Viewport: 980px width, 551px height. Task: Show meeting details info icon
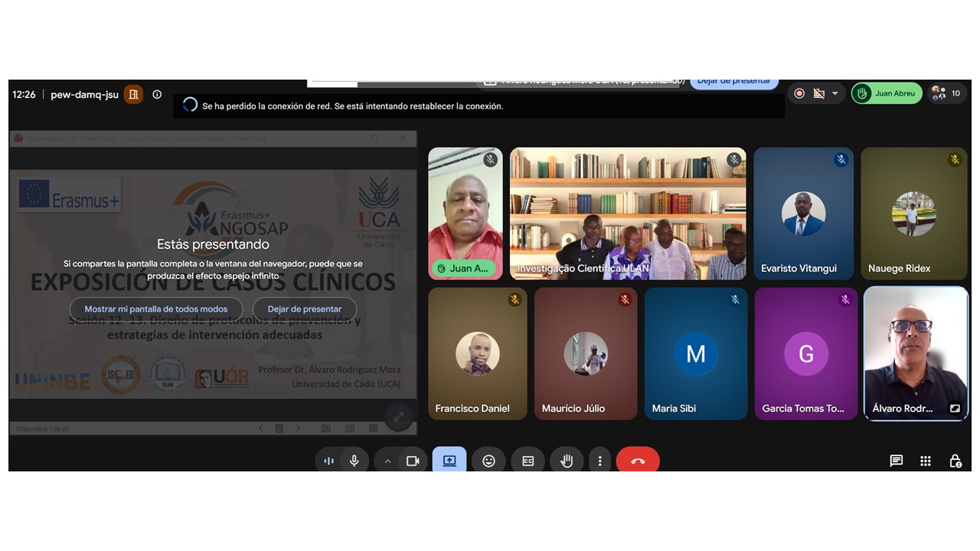(x=157, y=94)
